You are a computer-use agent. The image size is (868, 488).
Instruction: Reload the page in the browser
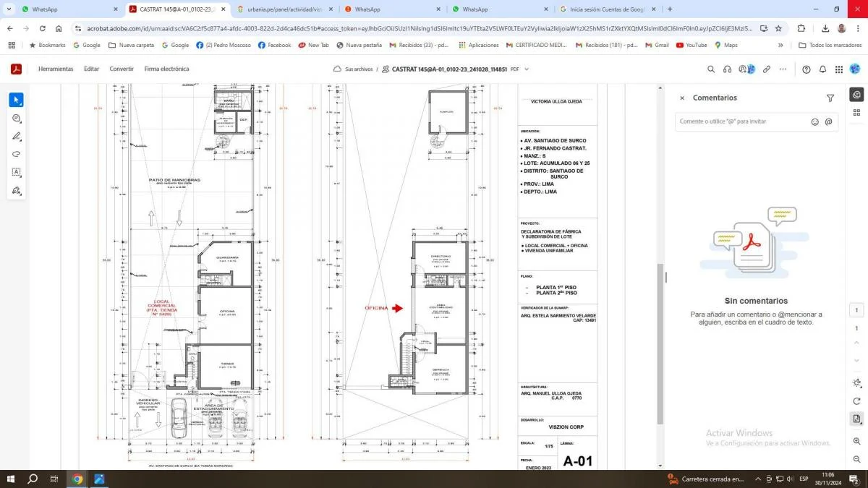click(42, 28)
